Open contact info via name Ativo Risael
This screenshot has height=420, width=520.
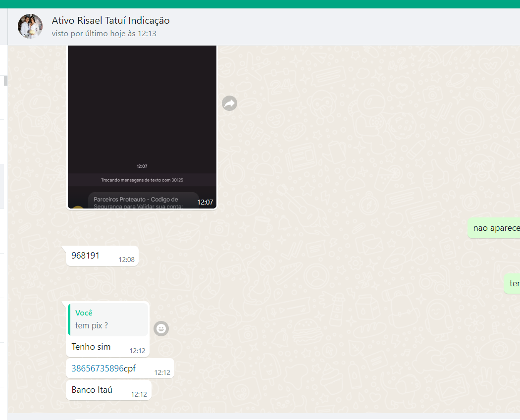coord(110,20)
